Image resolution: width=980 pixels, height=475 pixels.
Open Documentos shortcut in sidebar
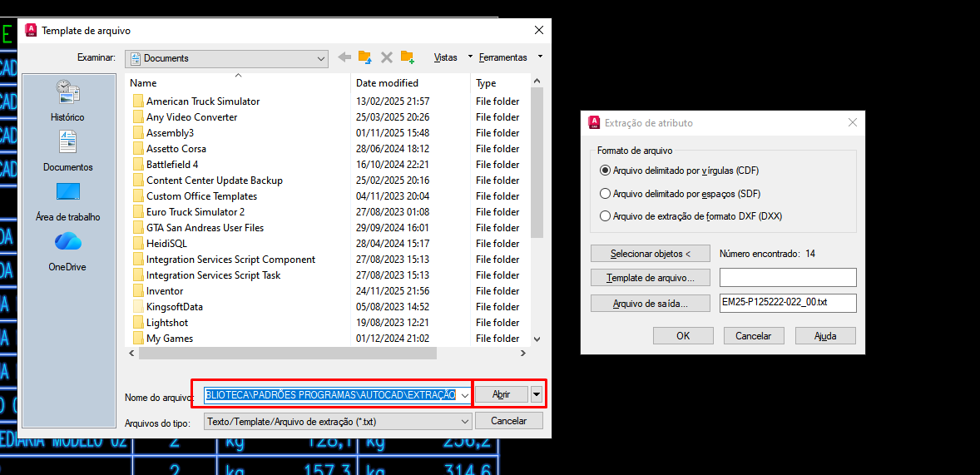point(67,151)
